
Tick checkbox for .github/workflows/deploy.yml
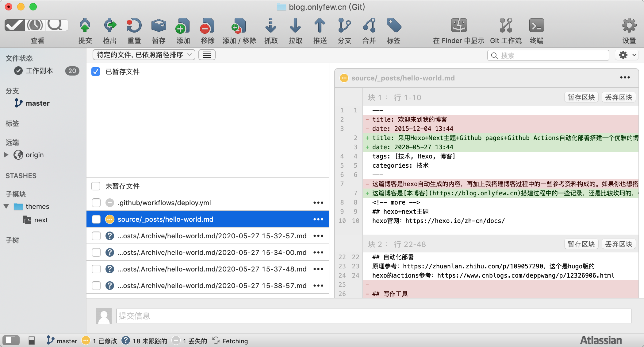(x=96, y=203)
